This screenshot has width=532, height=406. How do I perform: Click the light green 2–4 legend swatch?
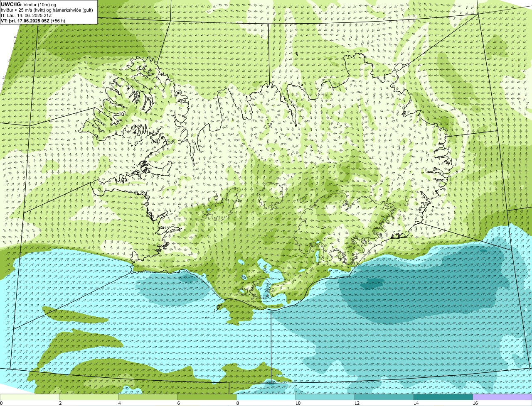click(89, 397)
